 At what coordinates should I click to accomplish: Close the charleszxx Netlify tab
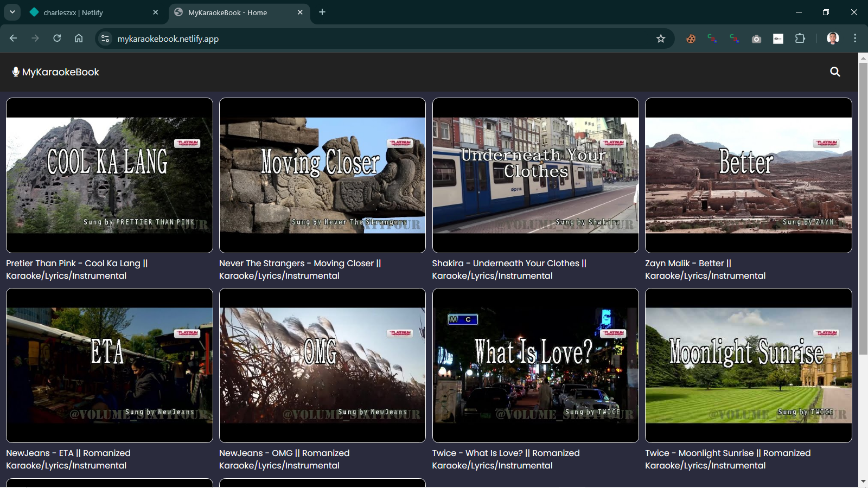click(156, 12)
